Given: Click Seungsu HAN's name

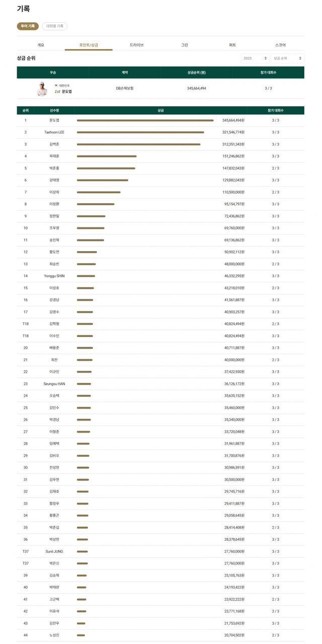Looking at the screenshot, I should click(54, 384).
